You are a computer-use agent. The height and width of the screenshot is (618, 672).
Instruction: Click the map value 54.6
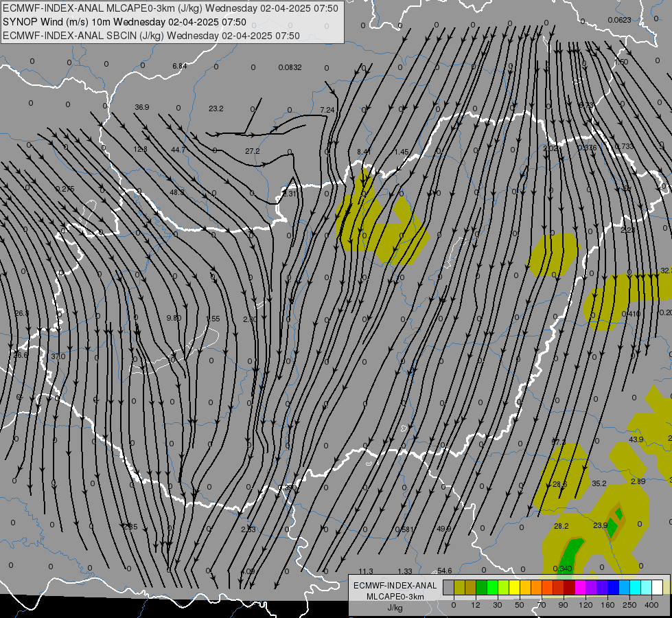tap(444, 571)
